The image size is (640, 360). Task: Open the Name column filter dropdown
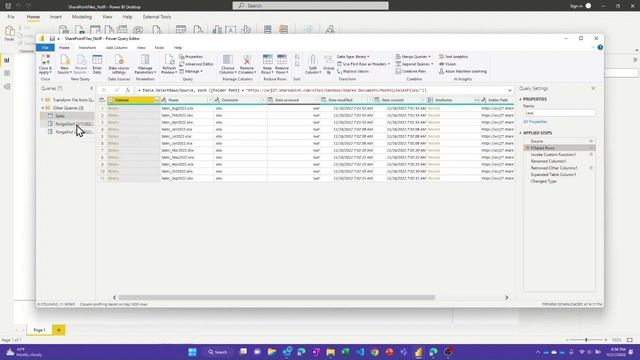tap(210, 100)
